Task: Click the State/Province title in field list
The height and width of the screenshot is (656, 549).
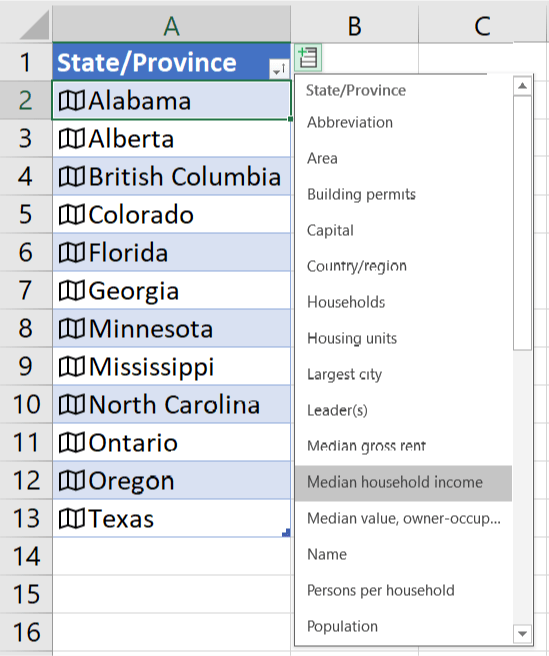Action: pos(356,90)
